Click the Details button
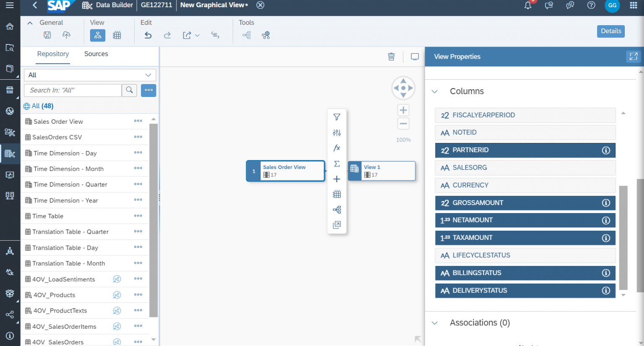The height and width of the screenshot is (346, 644). point(611,31)
